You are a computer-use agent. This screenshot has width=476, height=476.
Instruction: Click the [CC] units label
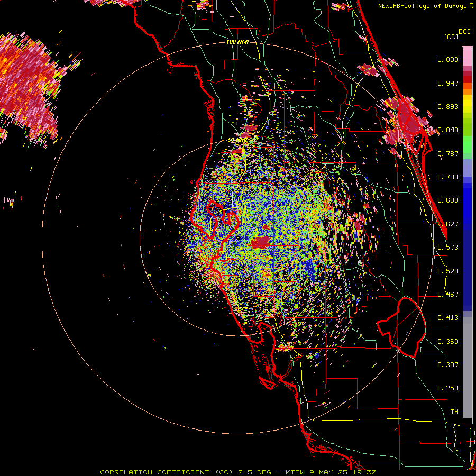[451, 36]
